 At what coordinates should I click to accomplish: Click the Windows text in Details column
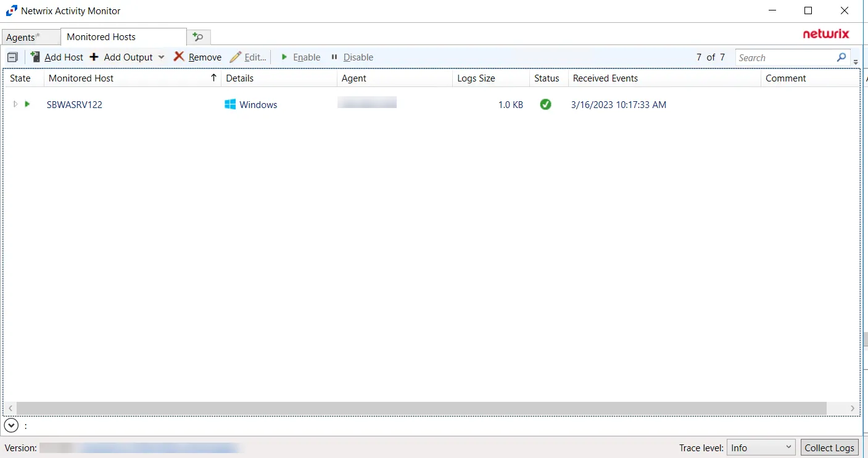pos(258,105)
